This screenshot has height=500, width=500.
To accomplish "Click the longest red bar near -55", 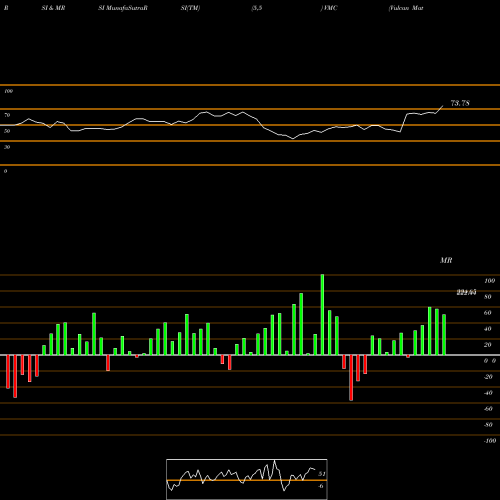I will click(351, 378).
